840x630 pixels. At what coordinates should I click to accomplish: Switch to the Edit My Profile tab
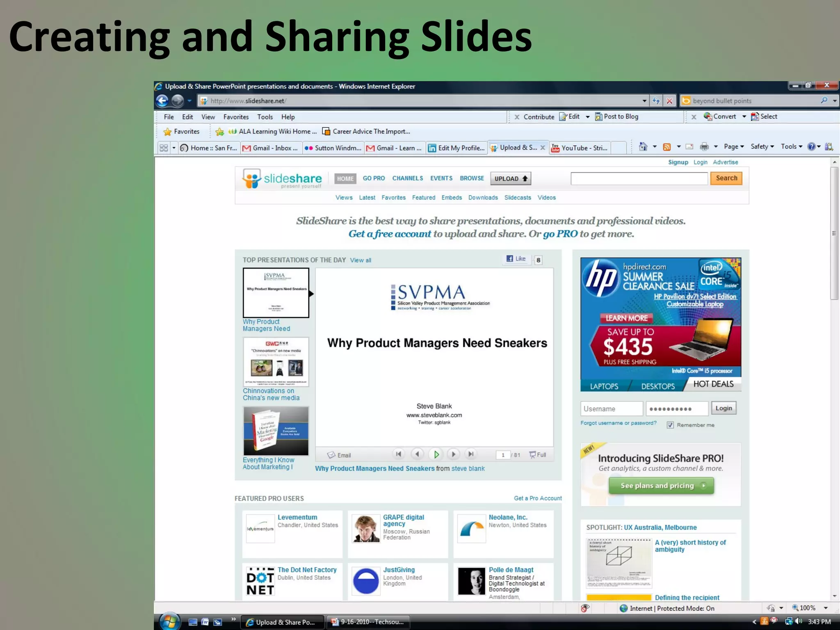(457, 148)
